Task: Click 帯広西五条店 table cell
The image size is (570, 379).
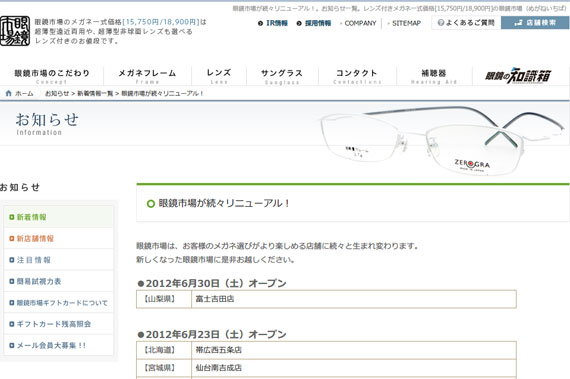Action: pyautogui.click(x=354, y=350)
